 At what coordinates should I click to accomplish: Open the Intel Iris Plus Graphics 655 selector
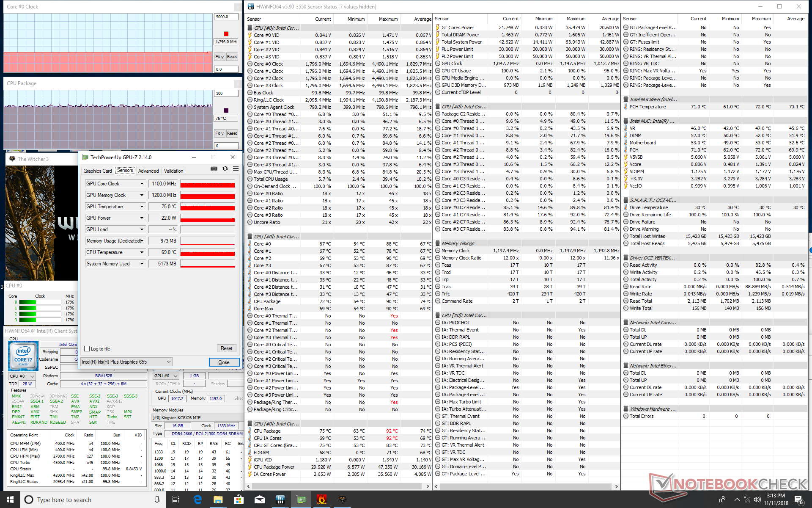point(126,362)
